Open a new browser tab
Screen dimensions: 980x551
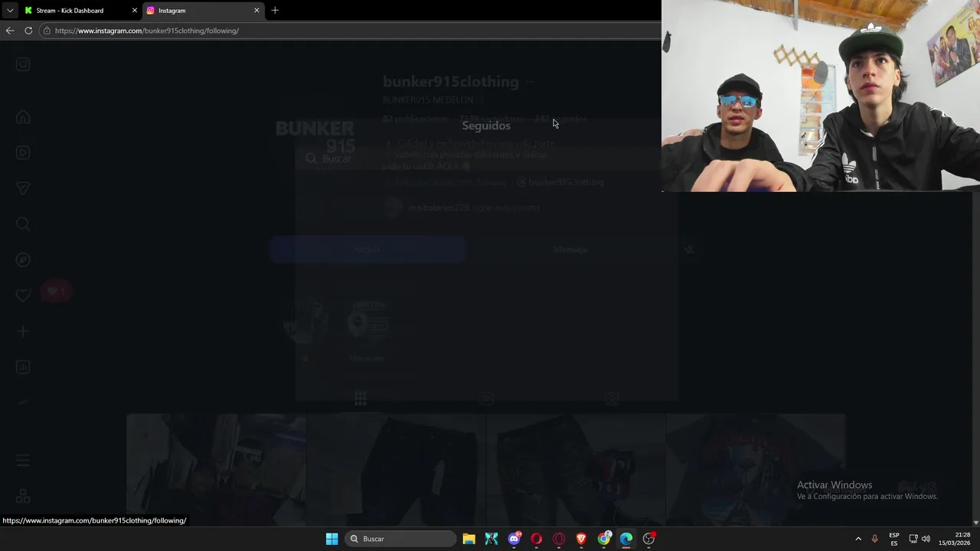pos(275,11)
